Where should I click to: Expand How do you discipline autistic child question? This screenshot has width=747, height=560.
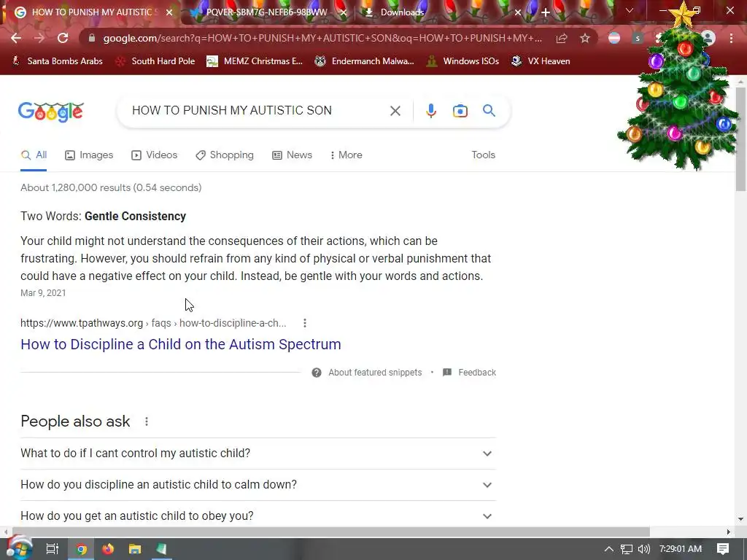(x=258, y=485)
